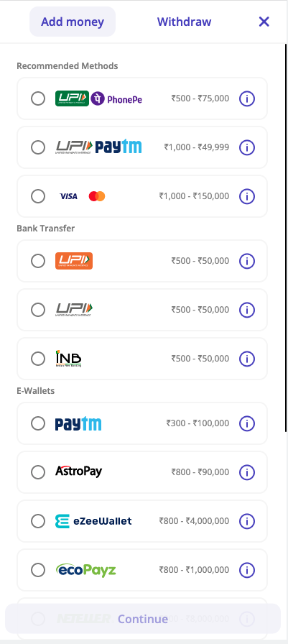Choose the Visa Mastercard radio button

[38, 196]
